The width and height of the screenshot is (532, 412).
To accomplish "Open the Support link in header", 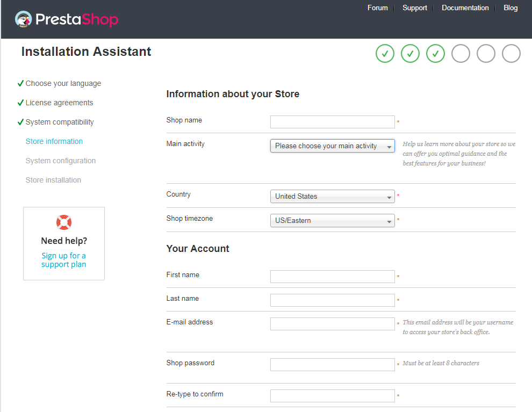I will tap(415, 8).
